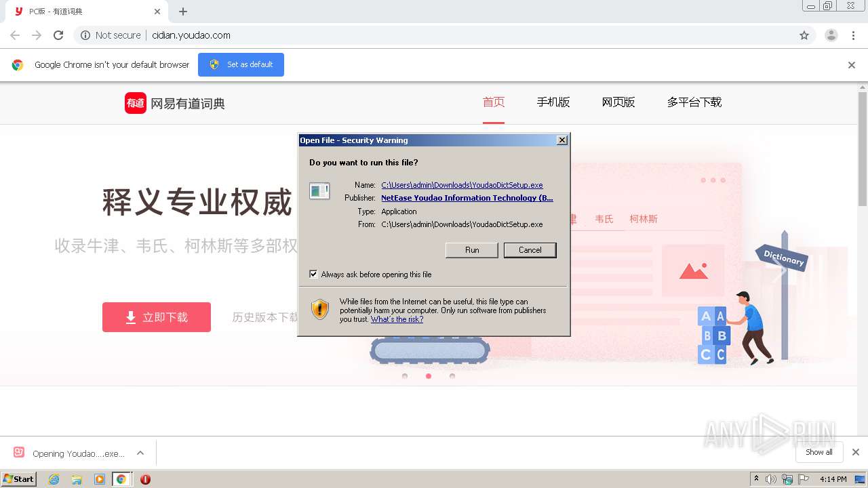
Task: Click Show desktop at the taskbar edge
Action: (x=860, y=479)
